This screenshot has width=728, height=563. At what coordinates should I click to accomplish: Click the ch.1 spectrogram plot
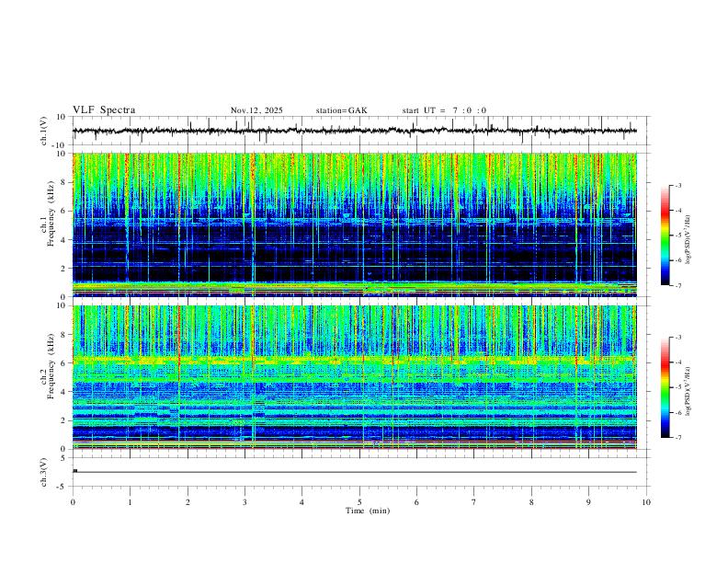tap(355, 224)
